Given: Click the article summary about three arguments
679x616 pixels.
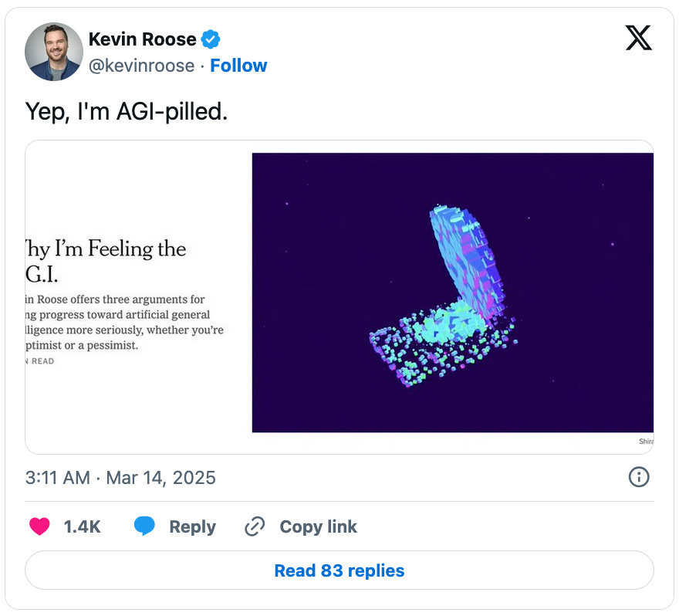Looking at the screenshot, I should pos(123,322).
